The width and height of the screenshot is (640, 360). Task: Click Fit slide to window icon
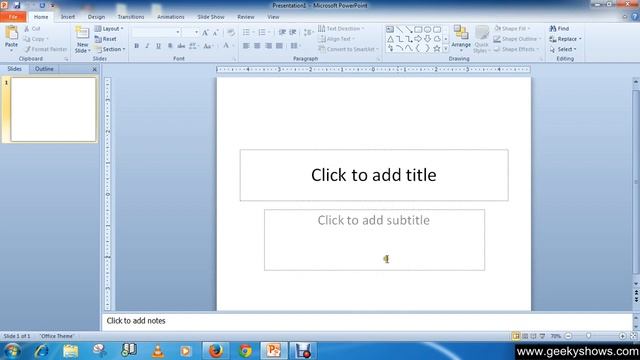[x=633, y=336]
